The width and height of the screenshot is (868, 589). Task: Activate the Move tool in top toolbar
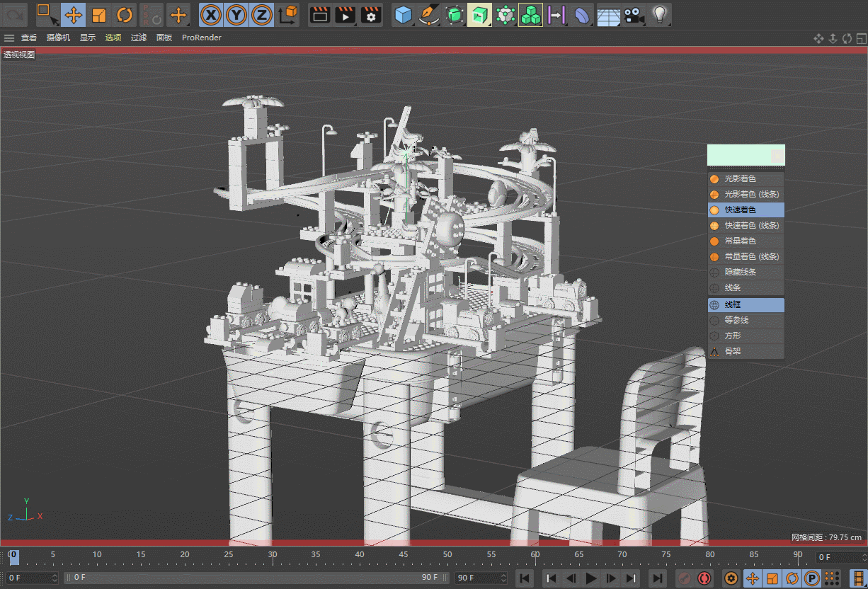click(x=73, y=14)
